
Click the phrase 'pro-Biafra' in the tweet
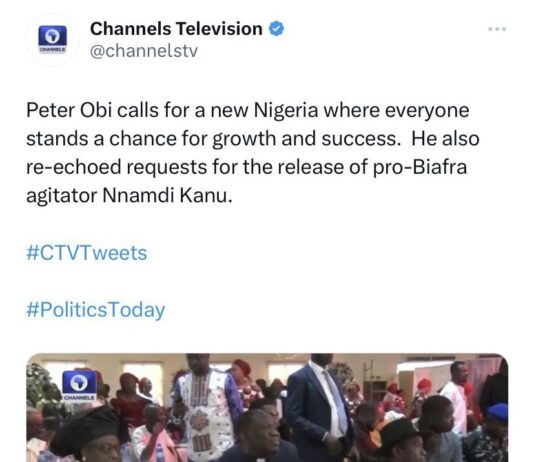pos(420,167)
